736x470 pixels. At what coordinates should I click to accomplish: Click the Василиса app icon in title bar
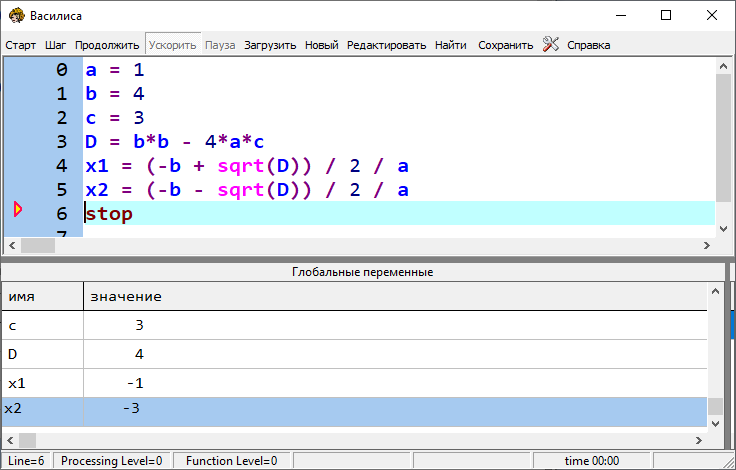16,15
